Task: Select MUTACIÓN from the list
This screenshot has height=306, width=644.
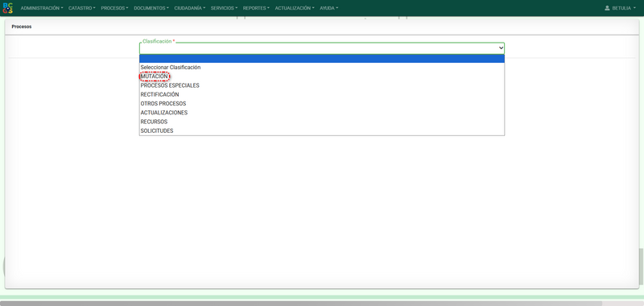Action: 322,76
